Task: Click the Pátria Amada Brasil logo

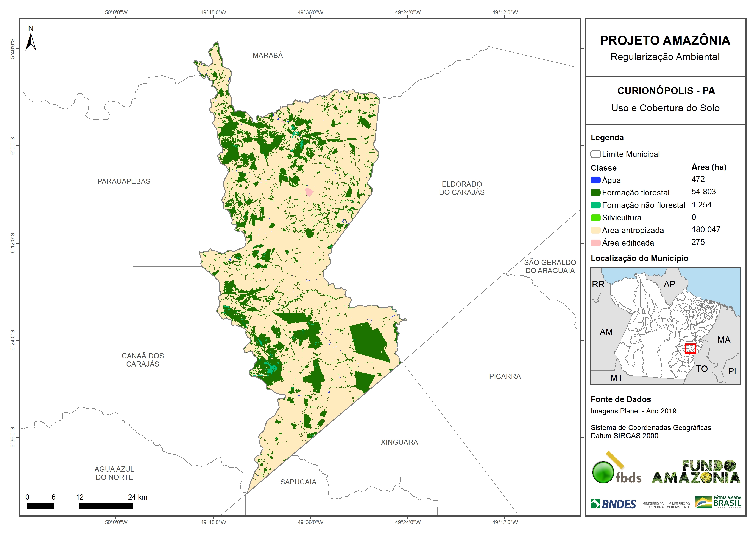Action: coord(719,502)
